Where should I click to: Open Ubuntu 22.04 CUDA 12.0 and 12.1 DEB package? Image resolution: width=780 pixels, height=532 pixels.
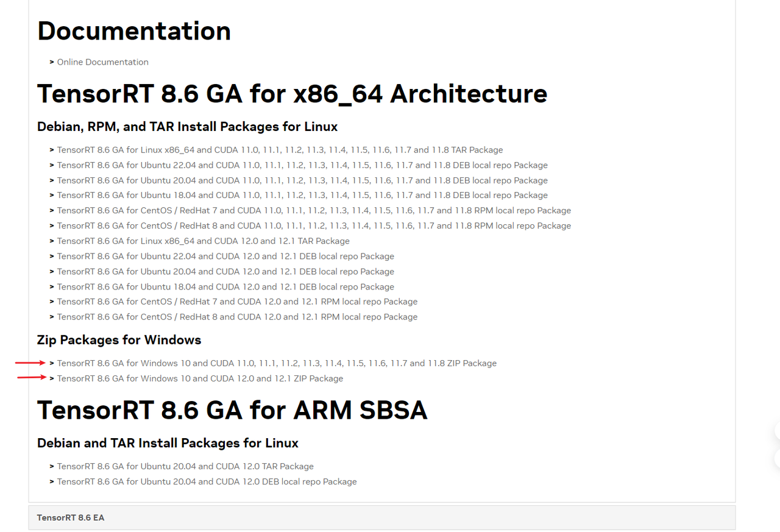tap(225, 257)
